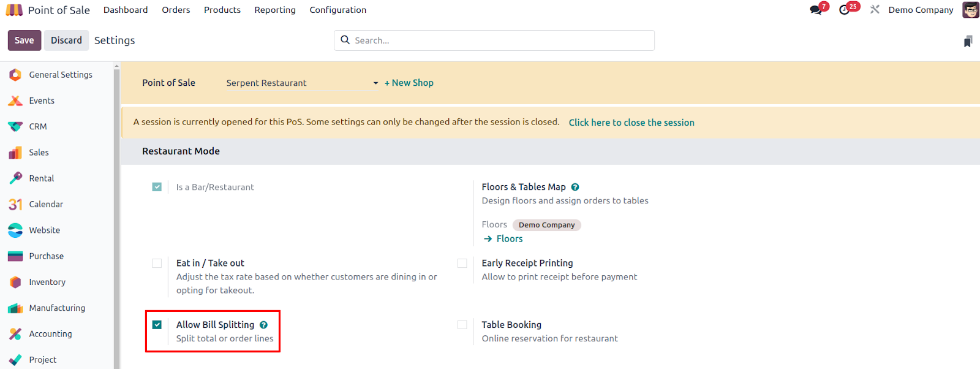Select the Inventory sidebar icon
This screenshot has width=980, height=369.
point(15,282)
